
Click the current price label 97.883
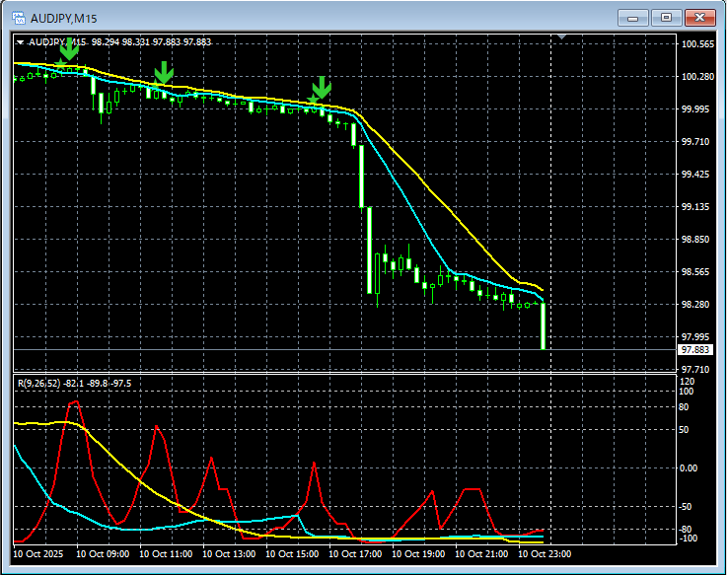point(695,350)
